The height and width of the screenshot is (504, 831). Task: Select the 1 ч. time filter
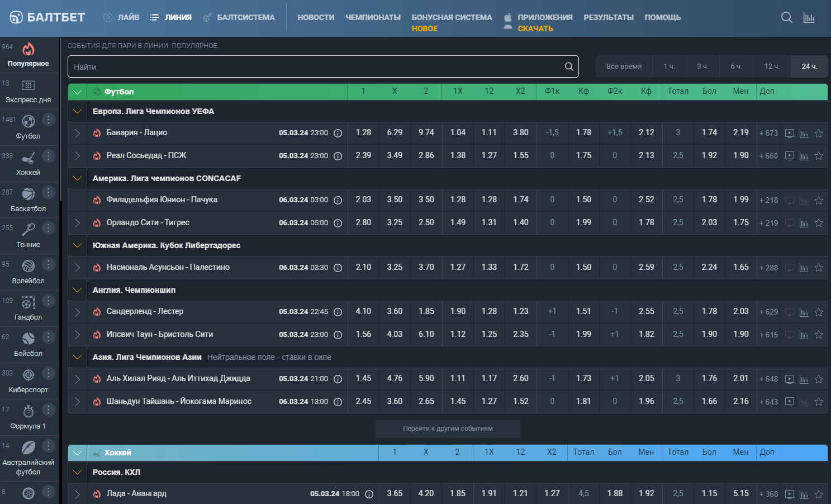pos(669,66)
